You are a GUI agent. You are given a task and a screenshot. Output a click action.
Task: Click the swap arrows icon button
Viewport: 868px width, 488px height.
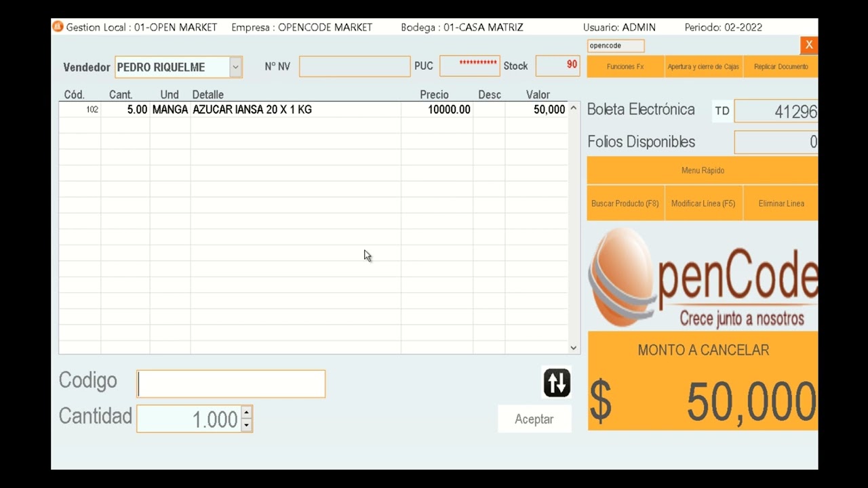(x=557, y=382)
